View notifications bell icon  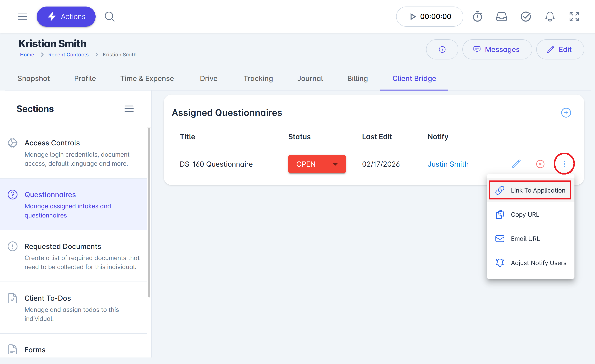coord(550,17)
